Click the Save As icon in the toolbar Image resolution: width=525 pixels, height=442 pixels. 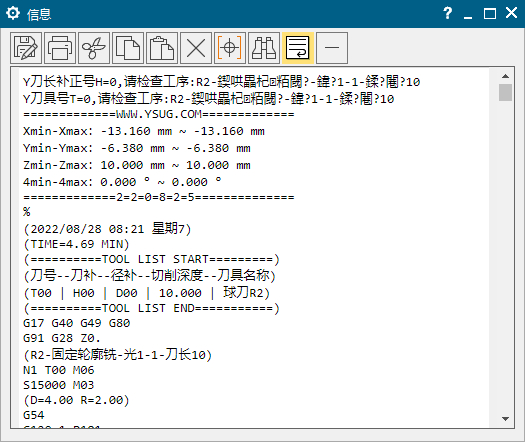point(26,48)
